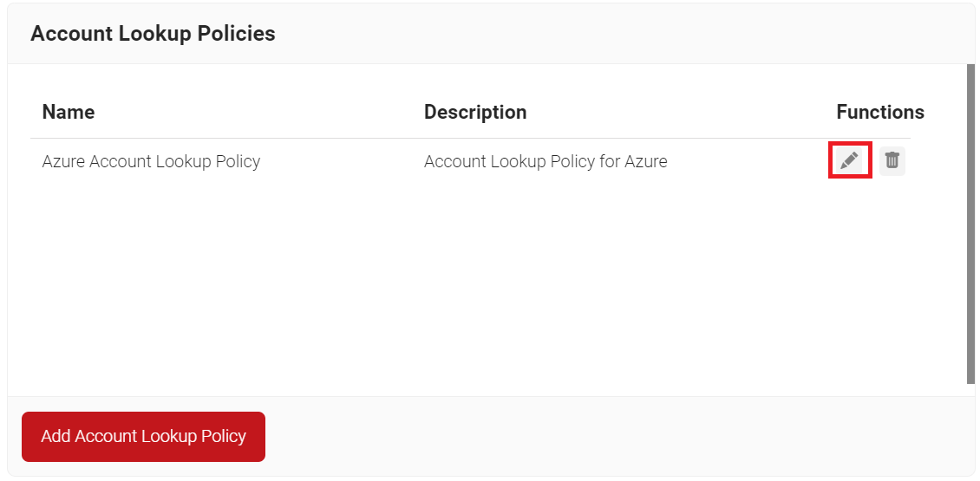
Task: Click the panel footer beside the Add button
Action: point(607,436)
